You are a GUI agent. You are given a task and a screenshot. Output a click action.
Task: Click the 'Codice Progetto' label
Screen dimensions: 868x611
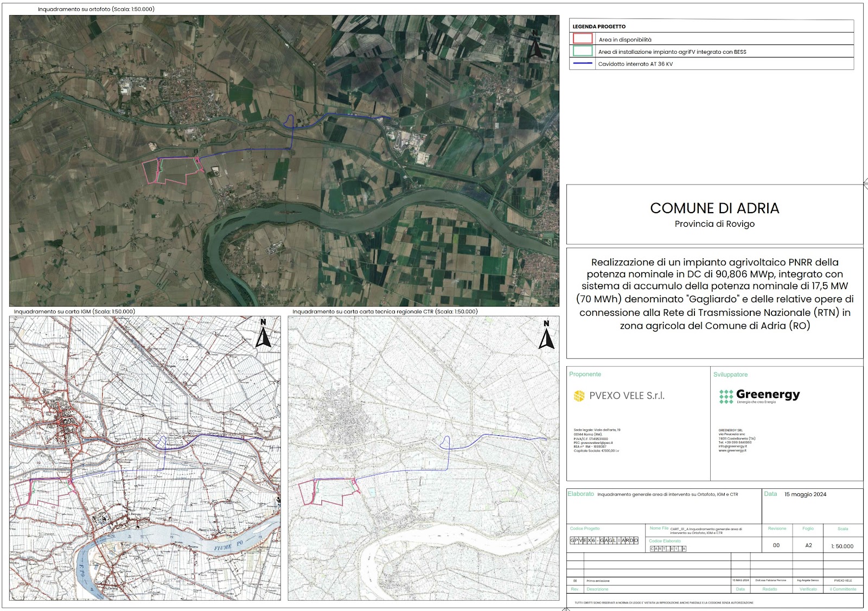pyautogui.click(x=585, y=529)
